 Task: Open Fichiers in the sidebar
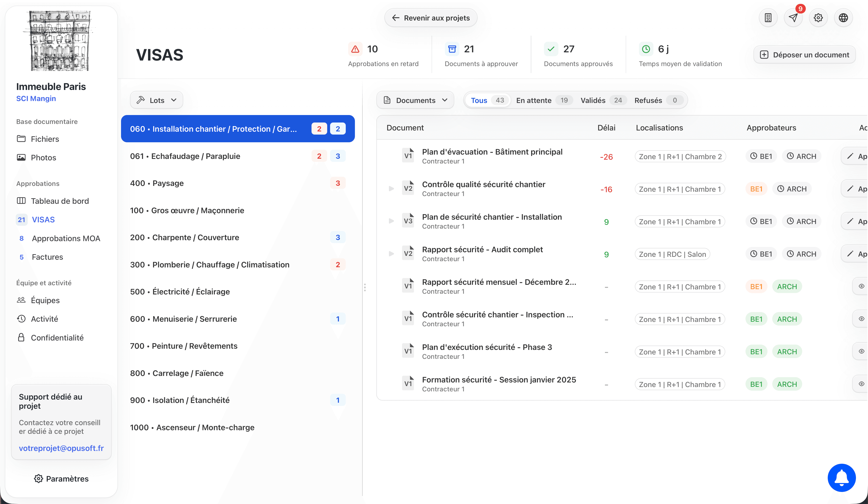pyautogui.click(x=45, y=139)
